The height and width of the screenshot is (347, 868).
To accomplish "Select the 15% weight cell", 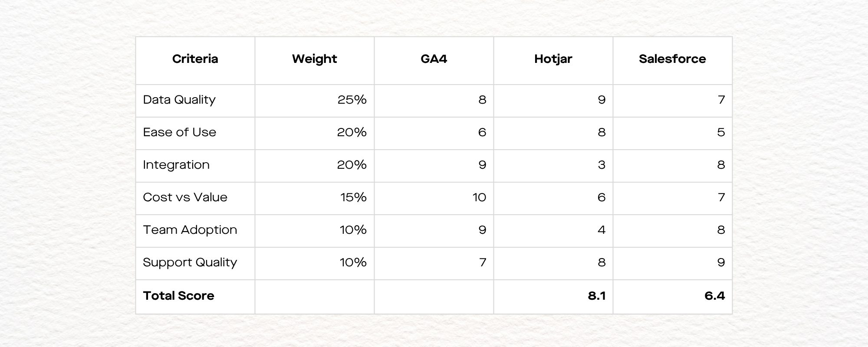I will [x=353, y=197].
